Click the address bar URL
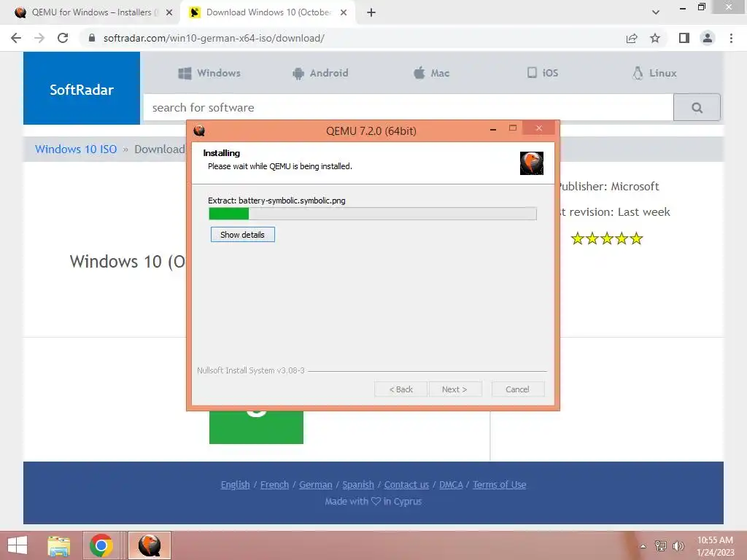The width and height of the screenshot is (747, 560). (x=214, y=38)
